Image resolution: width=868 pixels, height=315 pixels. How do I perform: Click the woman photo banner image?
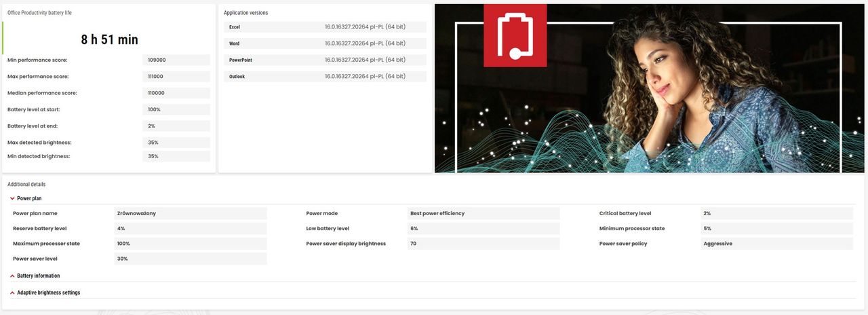(650, 88)
